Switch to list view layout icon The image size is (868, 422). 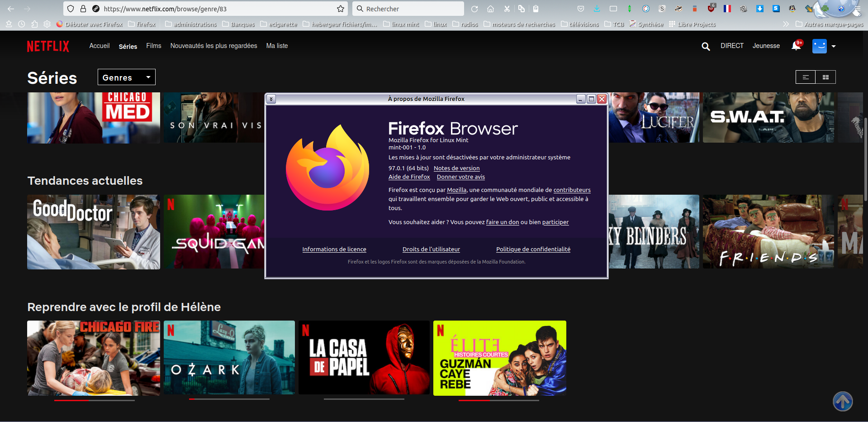pyautogui.click(x=806, y=77)
